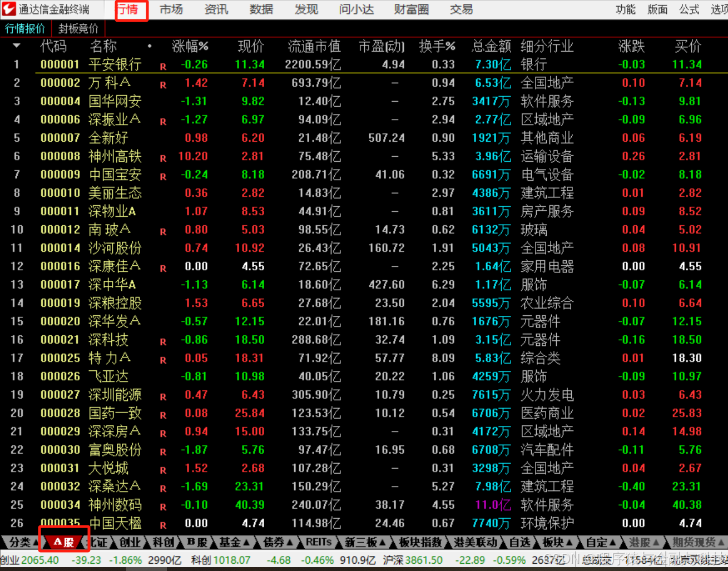
Task: Sort by the 流通市值 column header
Action: click(314, 46)
